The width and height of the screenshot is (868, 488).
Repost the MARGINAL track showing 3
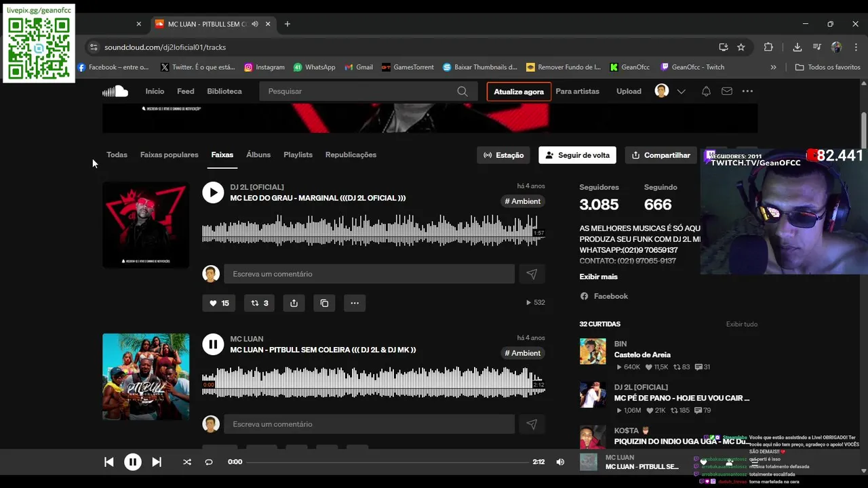coord(259,303)
